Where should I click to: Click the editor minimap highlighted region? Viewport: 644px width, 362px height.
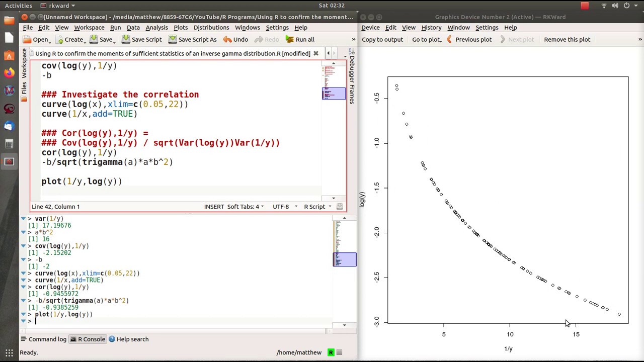tap(334, 94)
